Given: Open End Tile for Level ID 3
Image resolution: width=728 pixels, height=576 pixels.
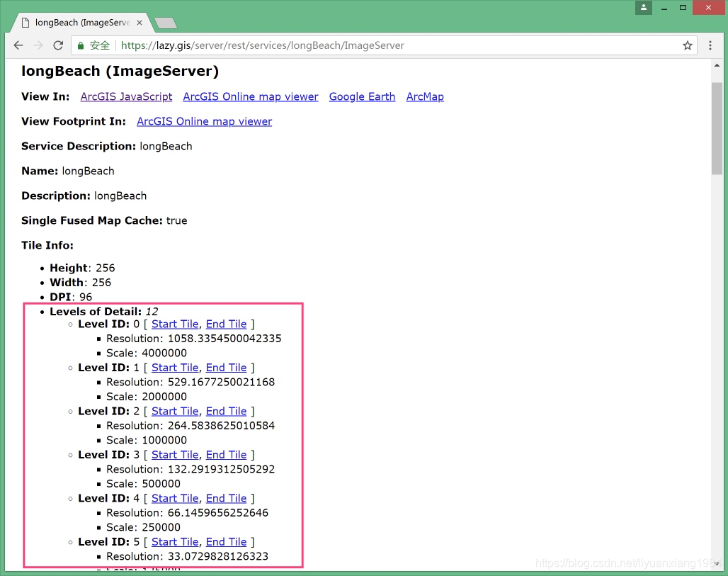Looking at the screenshot, I should pyautogui.click(x=226, y=455).
